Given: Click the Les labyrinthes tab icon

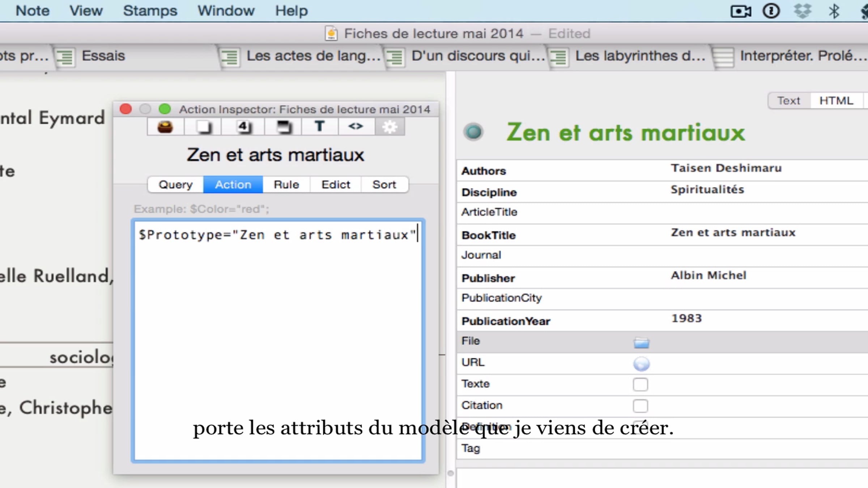Looking at the screenshot, I should (x=559, y=57).
